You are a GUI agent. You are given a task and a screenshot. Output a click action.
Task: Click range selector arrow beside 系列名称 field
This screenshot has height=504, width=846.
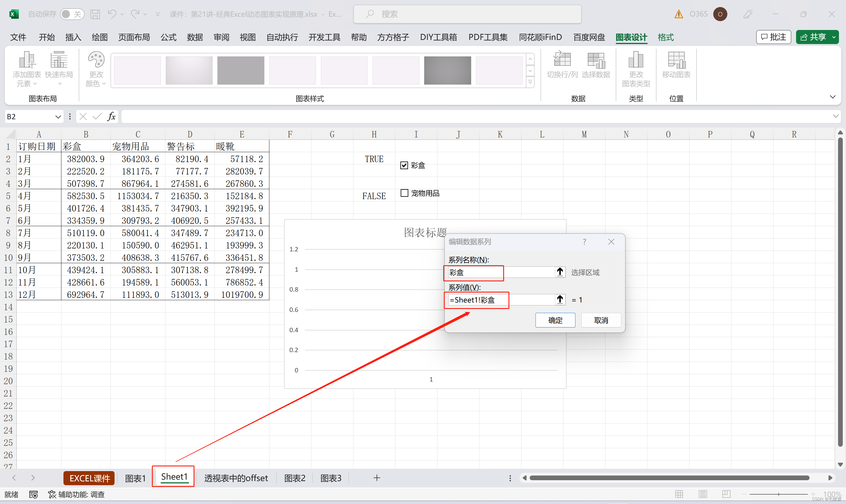(x=560, y=272)
